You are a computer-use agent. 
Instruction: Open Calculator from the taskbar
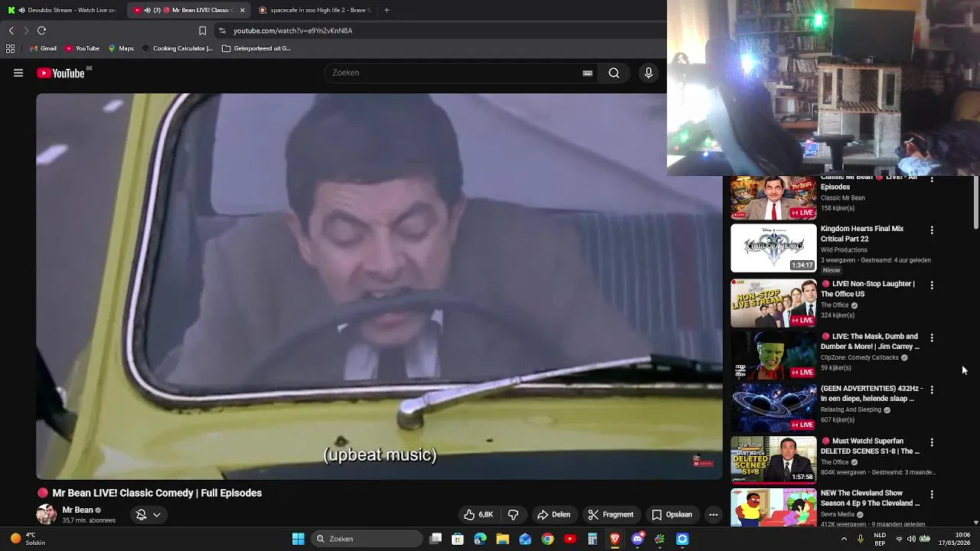point(592,539)
